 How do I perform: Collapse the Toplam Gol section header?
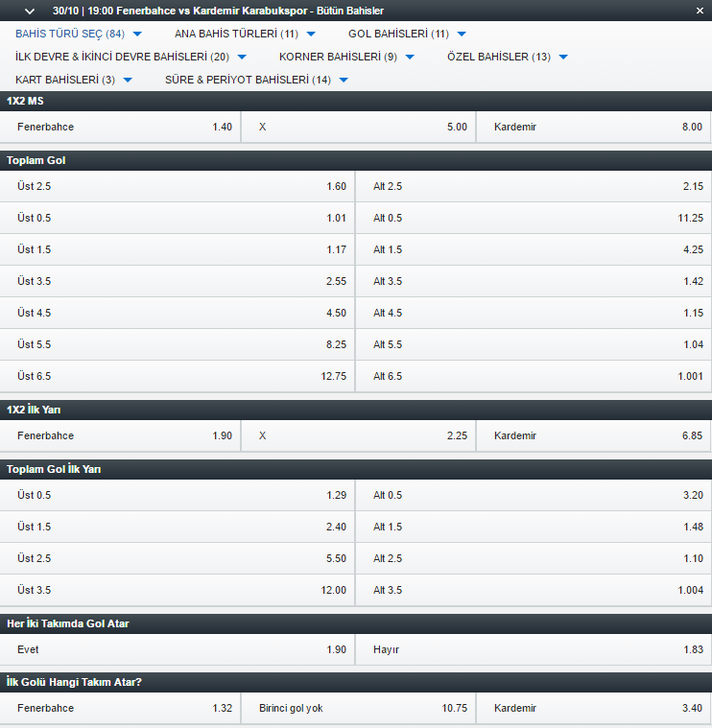[x=356, y=160]
